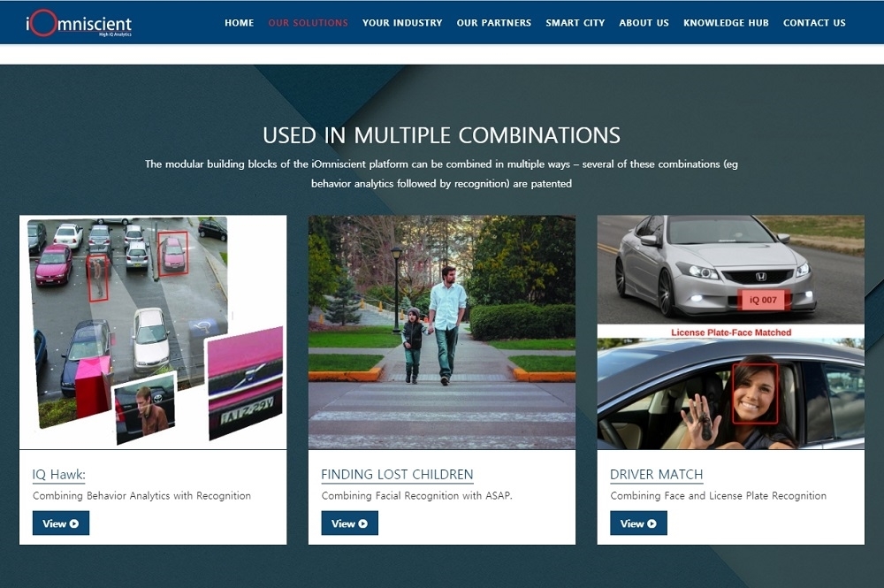Click the Finding Lost Children photo
This screenshot has width=884, height=588.
[441, 332]
